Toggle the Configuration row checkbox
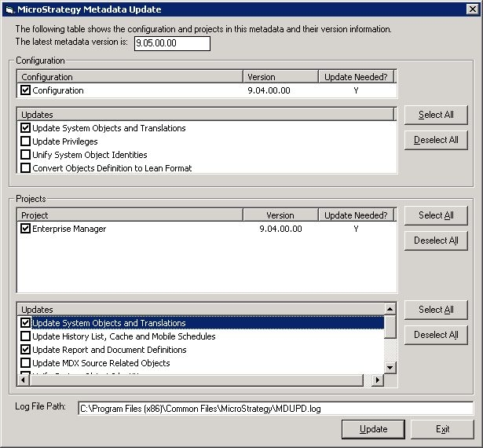 [x=26, y=90]
